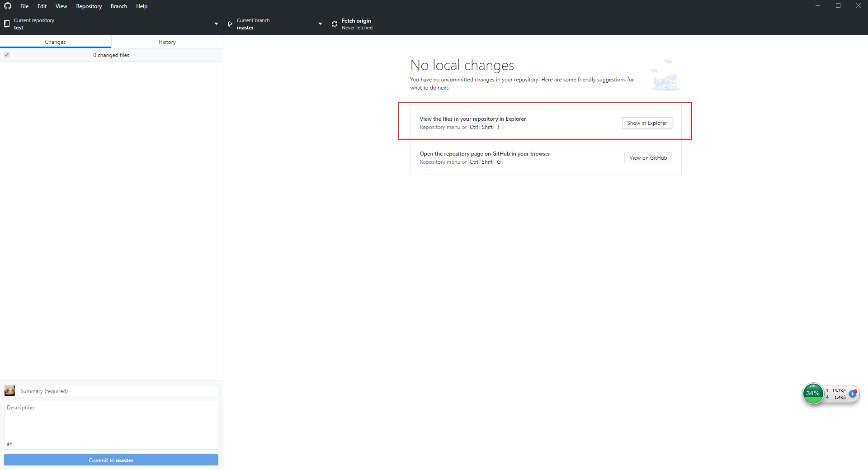The height and width of the screenshot is (470, 868).
Task: Open the Edit menu
Action: point(42,6)
